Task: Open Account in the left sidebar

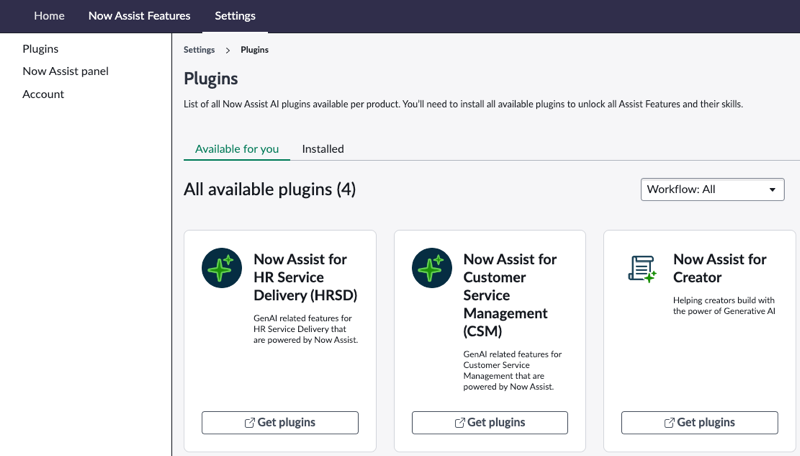Action: pyautogui.click(x=43, y=94)
